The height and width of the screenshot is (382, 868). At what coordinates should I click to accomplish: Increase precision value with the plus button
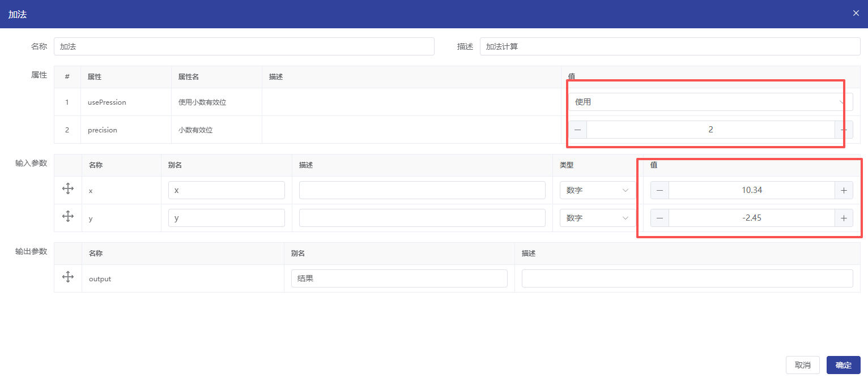tap(844, 130)
